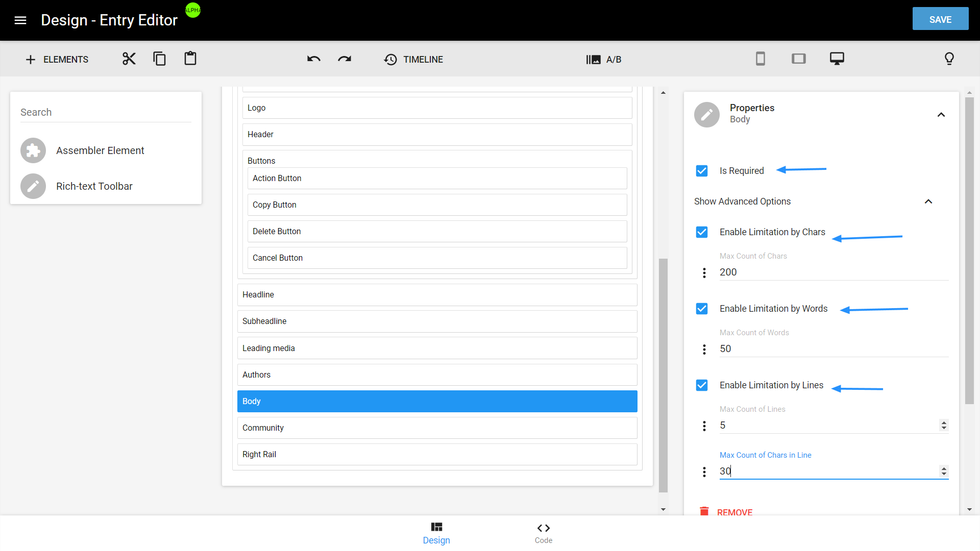
Task: Switch to mobile phone preview
Action: (760, 59)
